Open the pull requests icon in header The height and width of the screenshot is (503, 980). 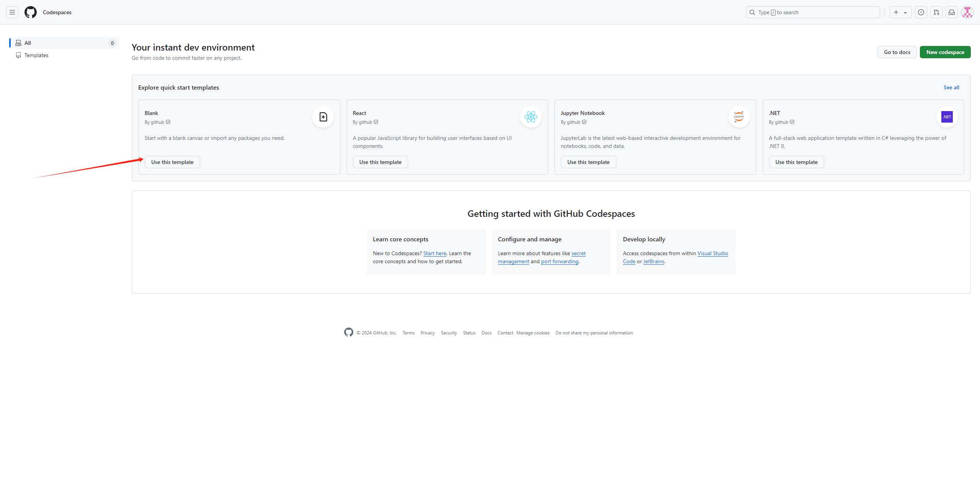pos(936,12)
